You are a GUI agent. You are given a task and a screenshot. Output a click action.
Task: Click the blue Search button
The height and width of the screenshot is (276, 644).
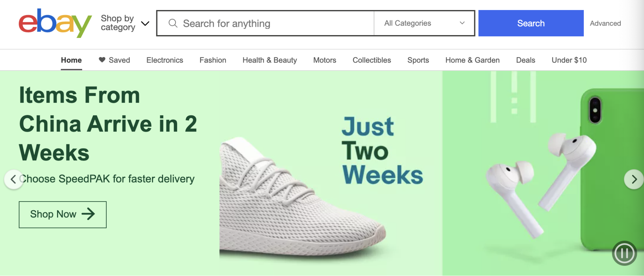[x=531, y=23]
